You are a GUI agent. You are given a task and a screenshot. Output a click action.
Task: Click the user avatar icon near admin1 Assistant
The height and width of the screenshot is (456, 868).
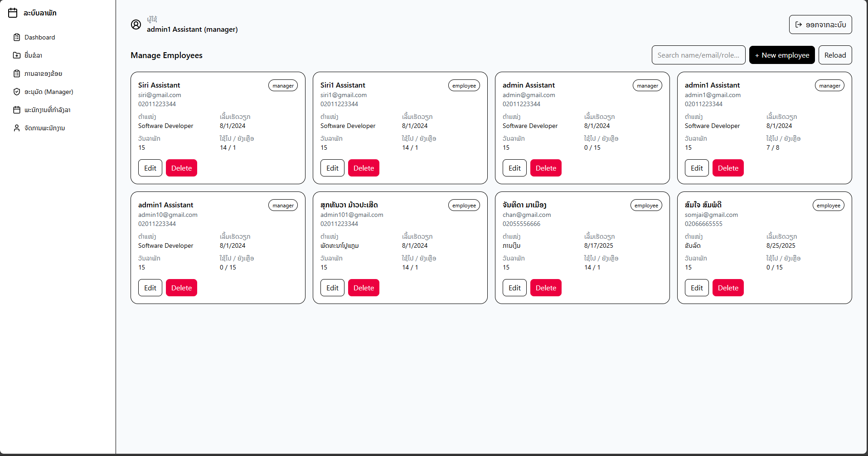(136, 25)
